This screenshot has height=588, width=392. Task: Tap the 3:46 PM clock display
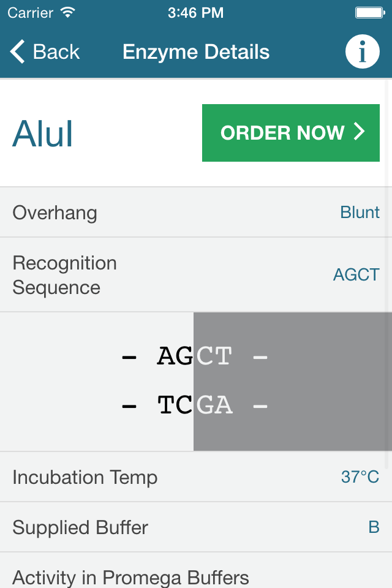point(195,12)
